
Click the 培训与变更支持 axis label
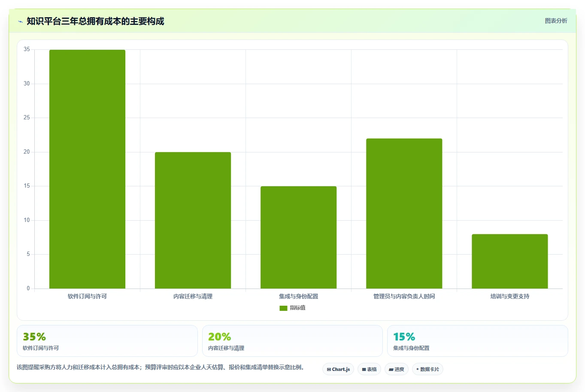(509, 296)
